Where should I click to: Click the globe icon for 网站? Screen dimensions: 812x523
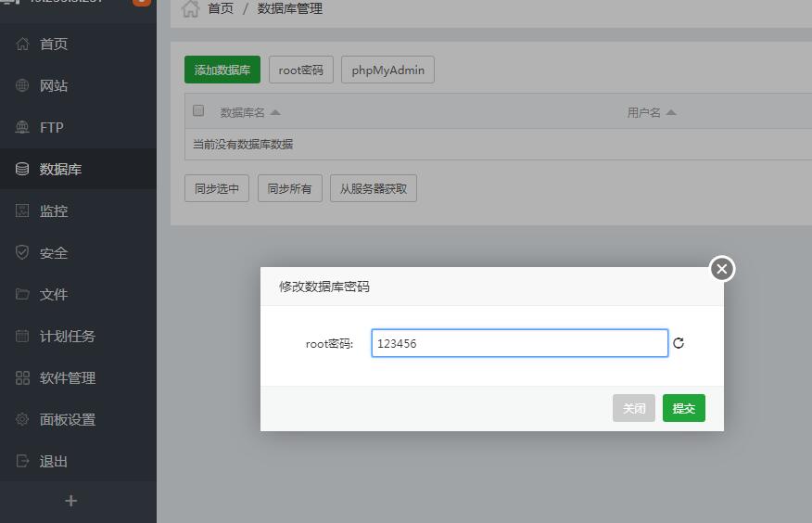[x=22, y=86]
